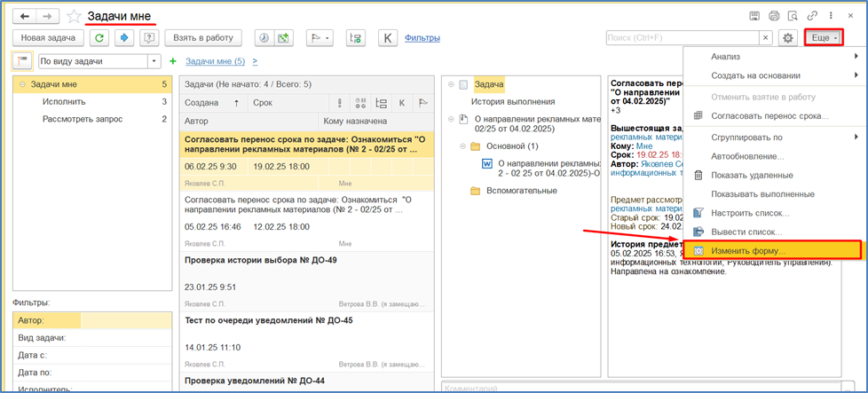The width and height of the screenshot is (868, 393).
Task: Expand the Сгруппировать по submenu
Action: 775,137
